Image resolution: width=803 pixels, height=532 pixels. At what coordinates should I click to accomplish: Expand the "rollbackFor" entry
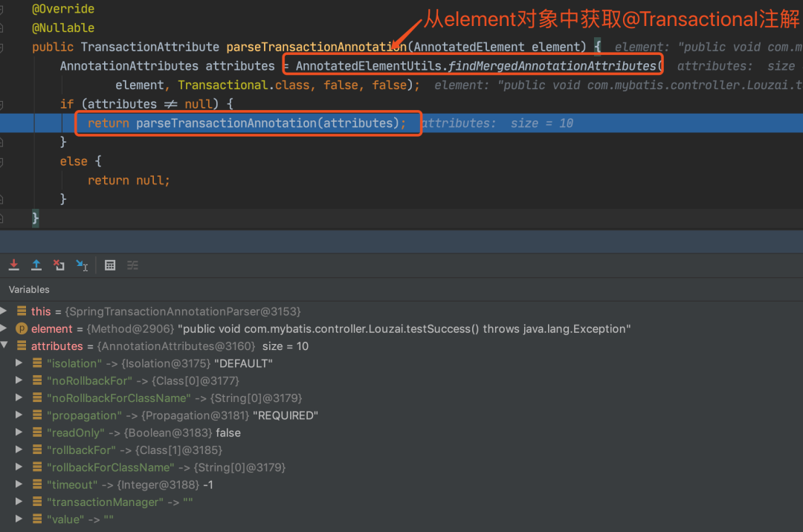(19, 449)
